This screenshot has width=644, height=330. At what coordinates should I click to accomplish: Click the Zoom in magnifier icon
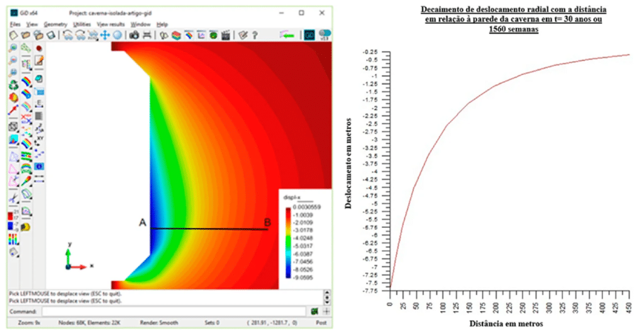click(14, 48)
